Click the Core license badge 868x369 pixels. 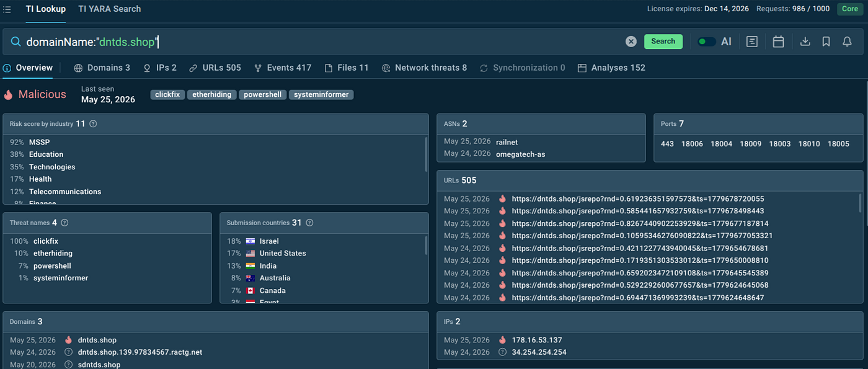[x=849, y=9]
